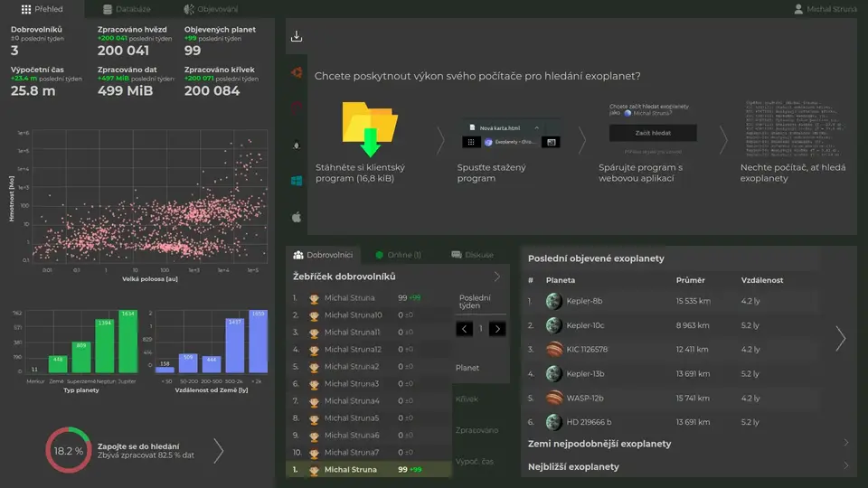Click the Přehled grid icon
Image resolution: width=868 pixels, height=488 pixels.
[x=26, y=9]
